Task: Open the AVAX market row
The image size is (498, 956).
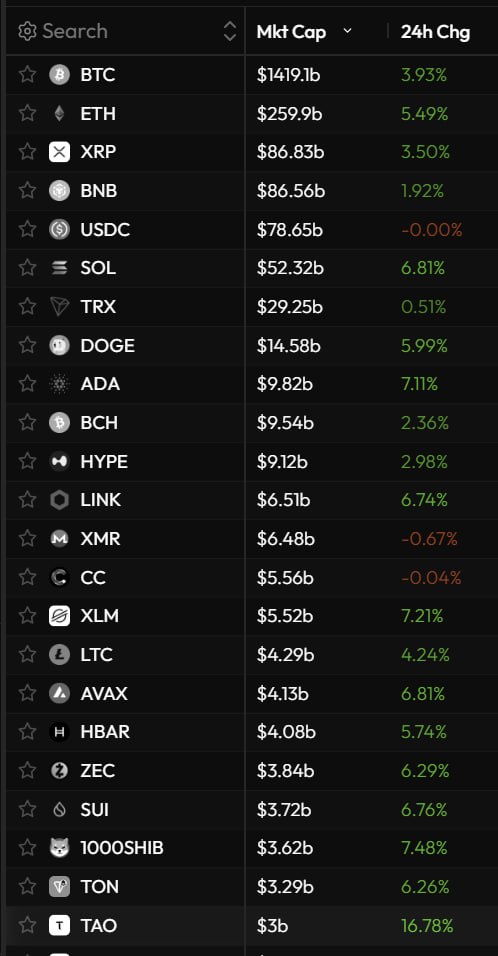Action: (x=252, y=693)
